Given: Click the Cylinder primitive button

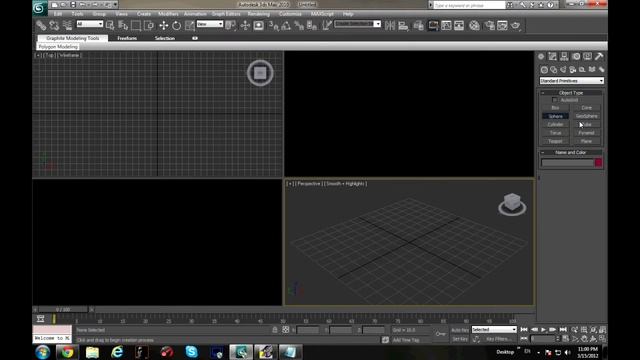Looking at the screenshot, I should [x=555, y=124].
